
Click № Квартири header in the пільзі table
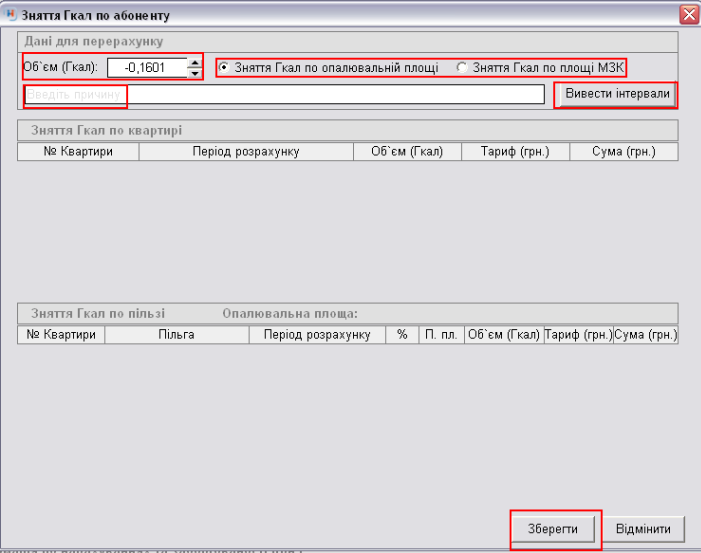coord(61,335)
